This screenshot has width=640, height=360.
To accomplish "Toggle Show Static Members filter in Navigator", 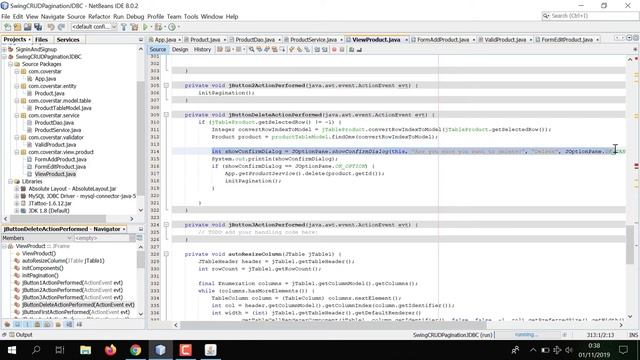I will tap(27, 324).
